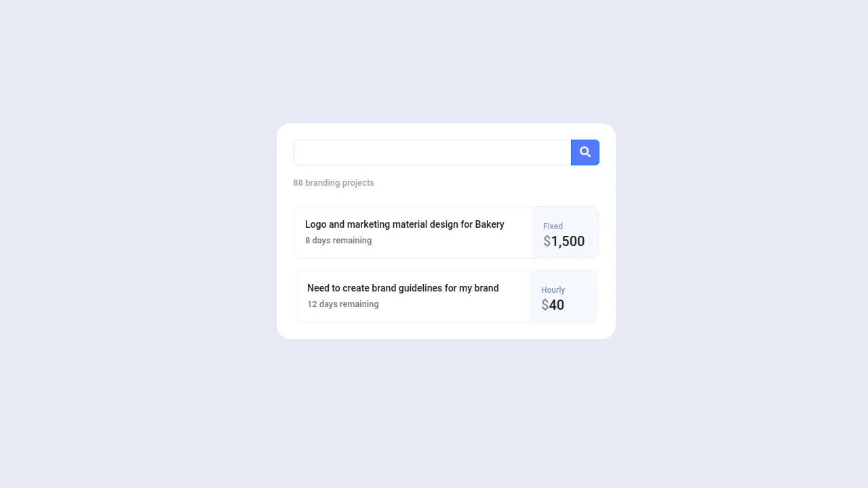Select the brand guidelines project title text

pos(403,288)
